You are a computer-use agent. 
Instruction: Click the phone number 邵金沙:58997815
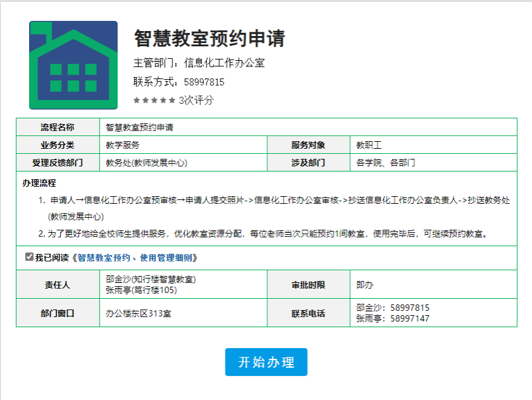click(393, 308)
